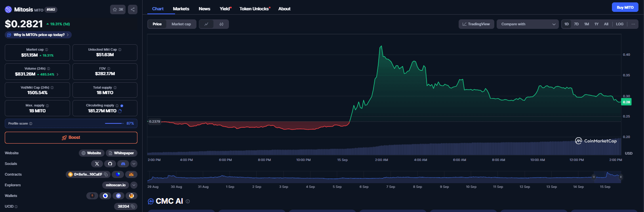Toggle the chart to Market cap
Screen dimensions: 644x212
(x=181, y=24)
